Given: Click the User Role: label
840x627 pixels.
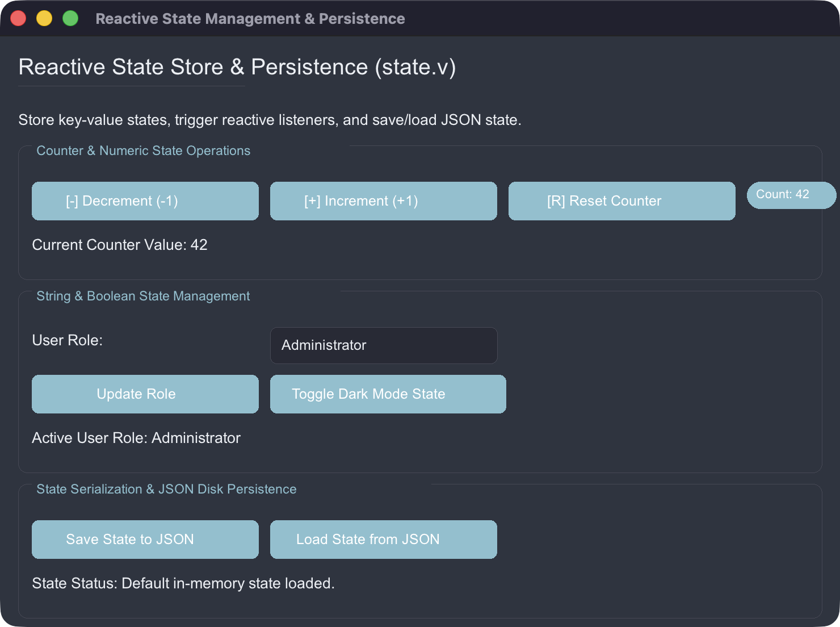Looking at the screenshot, I should pos(68,340).
